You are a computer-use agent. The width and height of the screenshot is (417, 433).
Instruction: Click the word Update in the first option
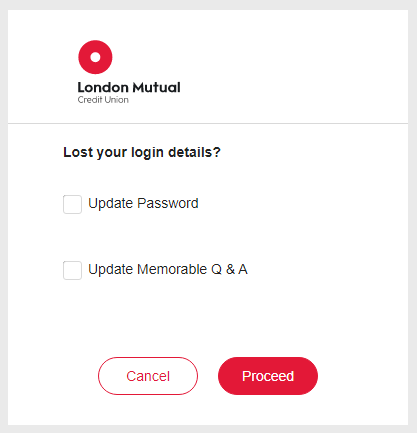[111, 203]
